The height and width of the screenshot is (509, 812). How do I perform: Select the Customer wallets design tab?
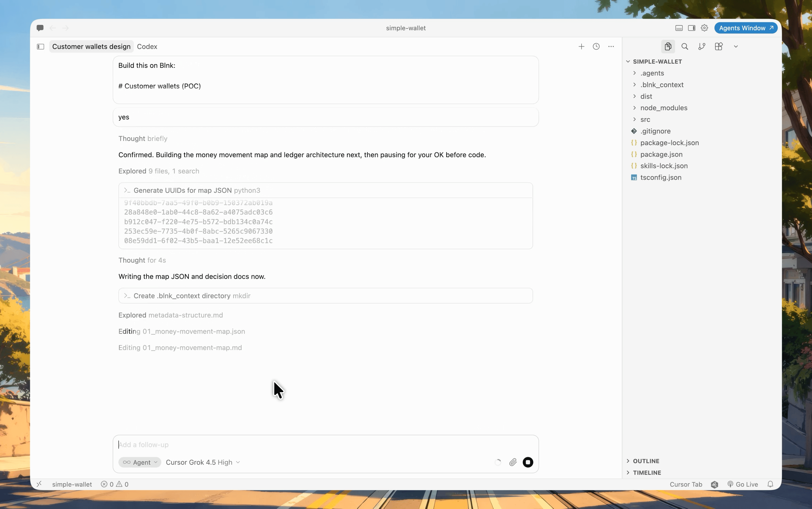pos(91,46)
